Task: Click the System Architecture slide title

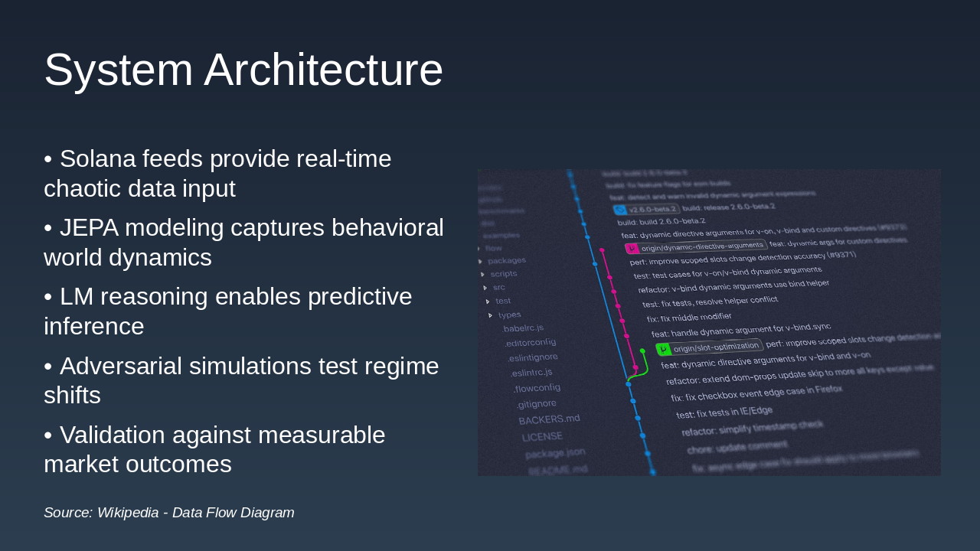Action: pyautogui.click(x=243, y=70)
